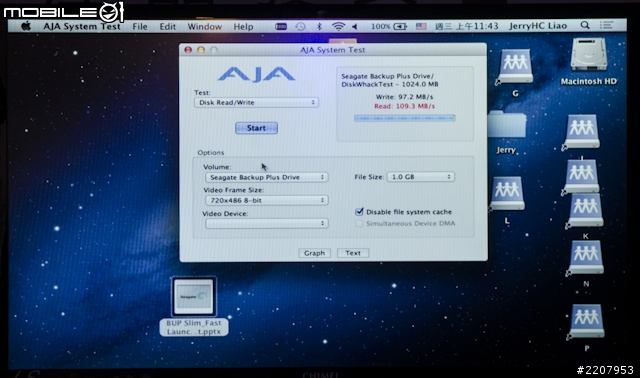The image size is (640, 378).
Task: Toggle Disable file system cache checkbox
Action: click(x=359, y=211)
